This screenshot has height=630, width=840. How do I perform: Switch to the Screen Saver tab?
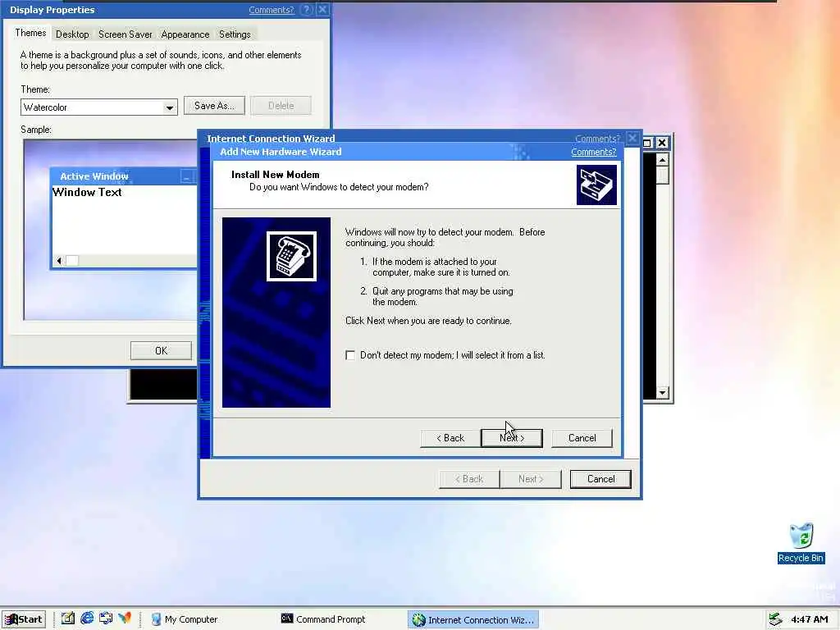point(126,34)
